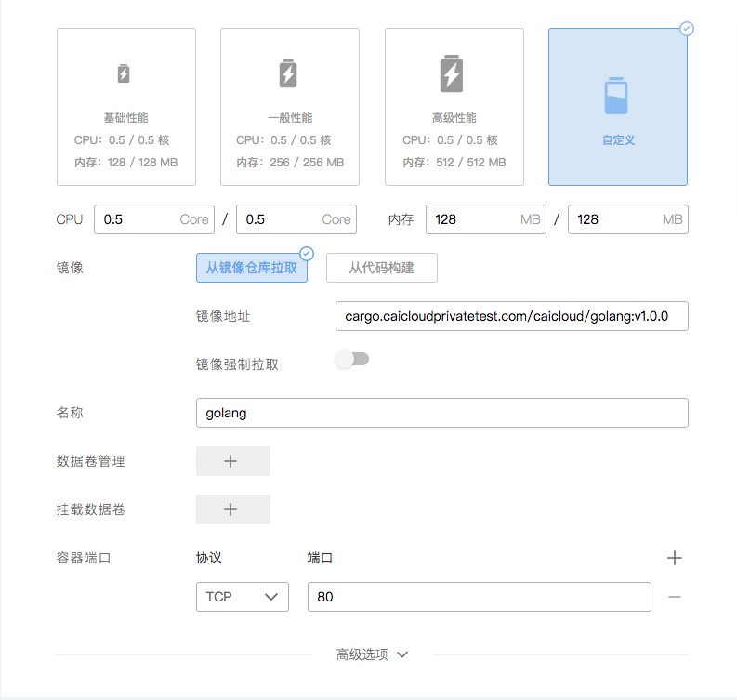737x700 pixels.
Task: Add a volume under 数据卷管理
Action: coord(232,461)
